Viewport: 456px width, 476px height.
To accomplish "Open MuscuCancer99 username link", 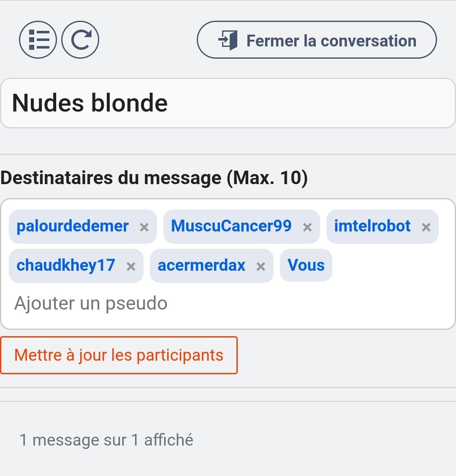I will pyautogui.click(x=231, y=226).
